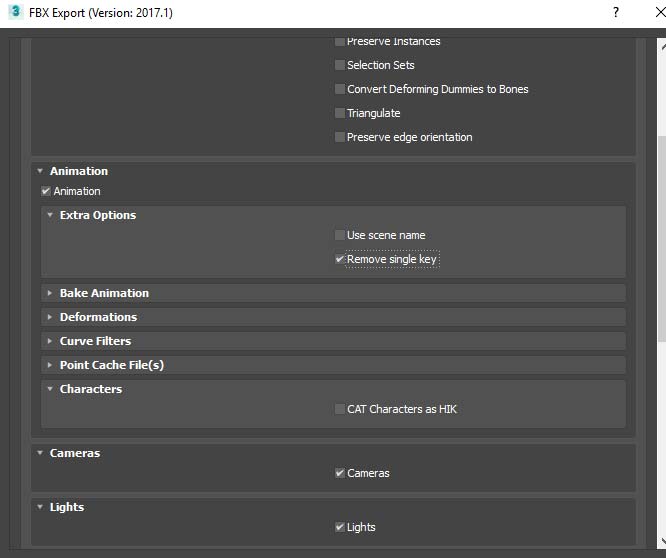
Task: Click the Lights section heading
Action: 67,507
